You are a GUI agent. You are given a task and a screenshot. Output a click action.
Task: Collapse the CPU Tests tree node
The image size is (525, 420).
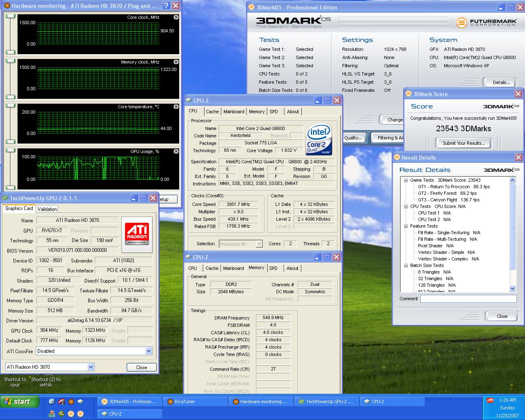[406, 206]
